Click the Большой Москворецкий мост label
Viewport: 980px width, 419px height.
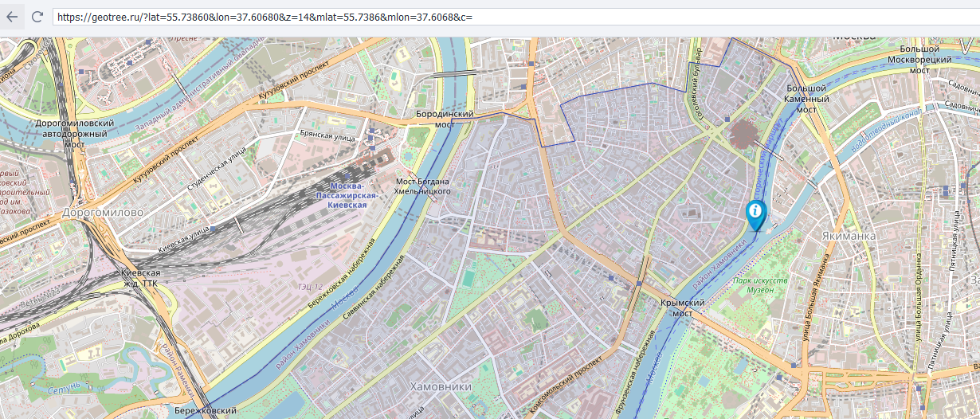tap(919, 60)
